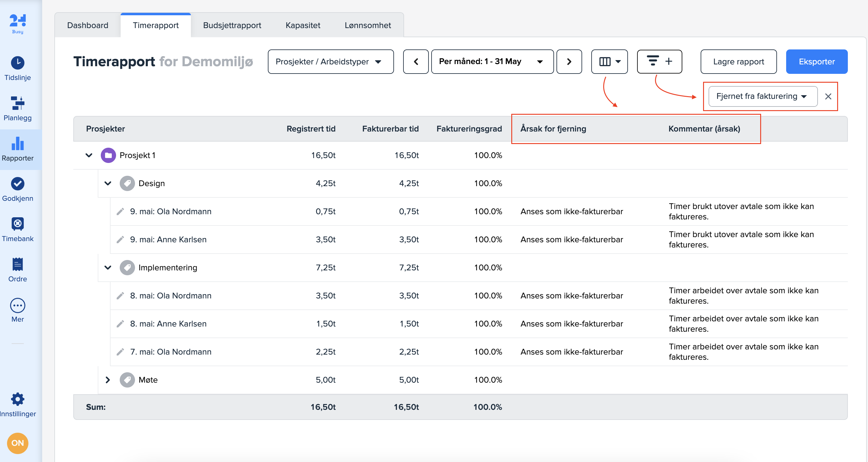Open the Tidslinje clock icon
Screen dimensions: 868x462
(x=17, y=63)
